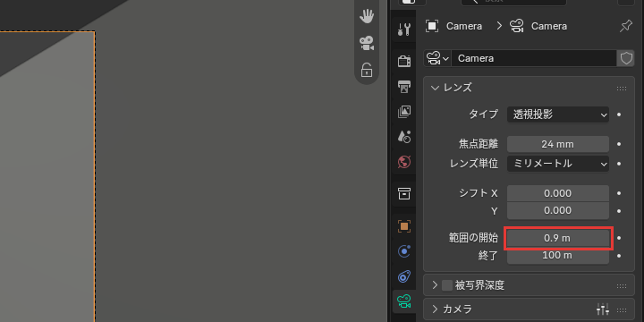Click animate dot next to シフト X
This screenshot has height=322, width=644.
click(619, 193)
